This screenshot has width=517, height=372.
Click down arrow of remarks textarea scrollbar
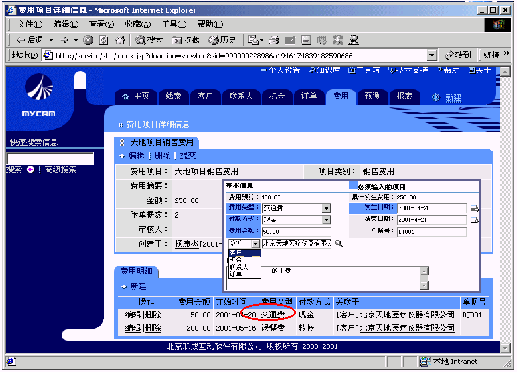click(x=424, y=285)
